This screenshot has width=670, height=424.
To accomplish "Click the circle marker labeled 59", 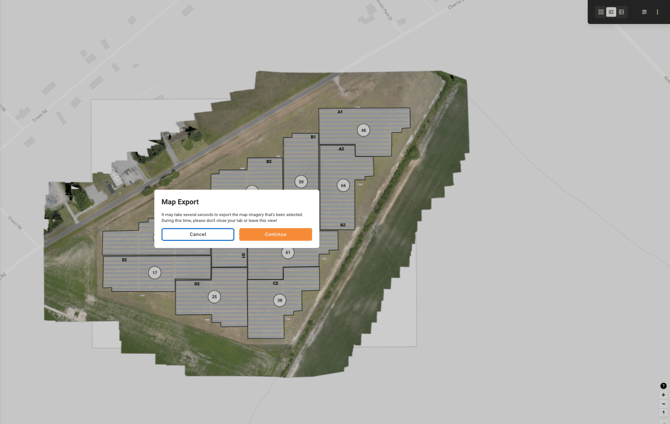I will pyautogui.click(x=301, y=182).
